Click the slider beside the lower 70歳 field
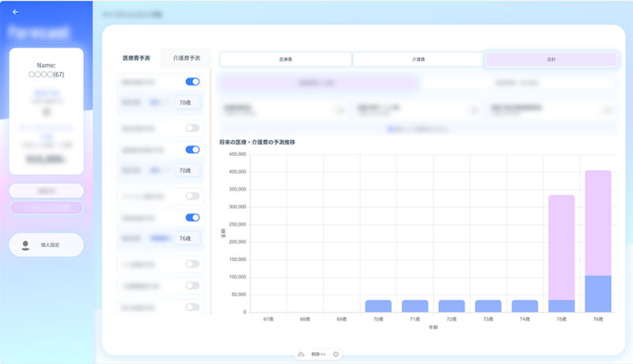This screenshot has width=633, height=364. 160,170
